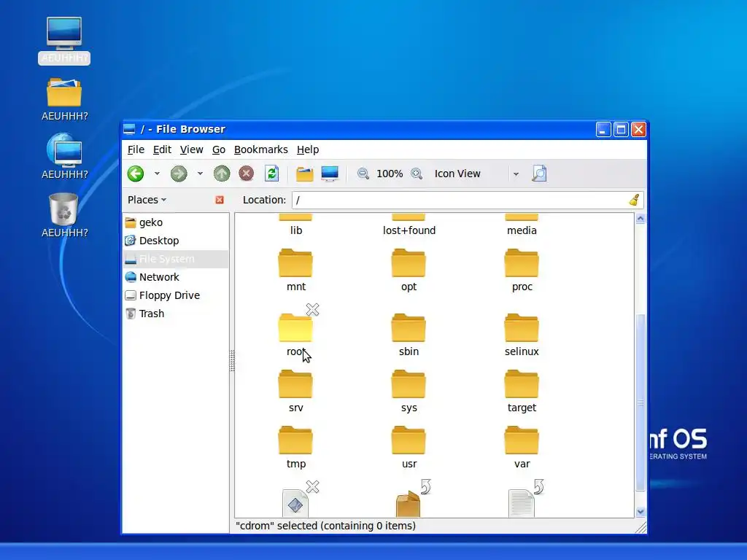Screen dimensions: 747x560
Task: Click the window resize grip corner
Action: coord(641,528)
